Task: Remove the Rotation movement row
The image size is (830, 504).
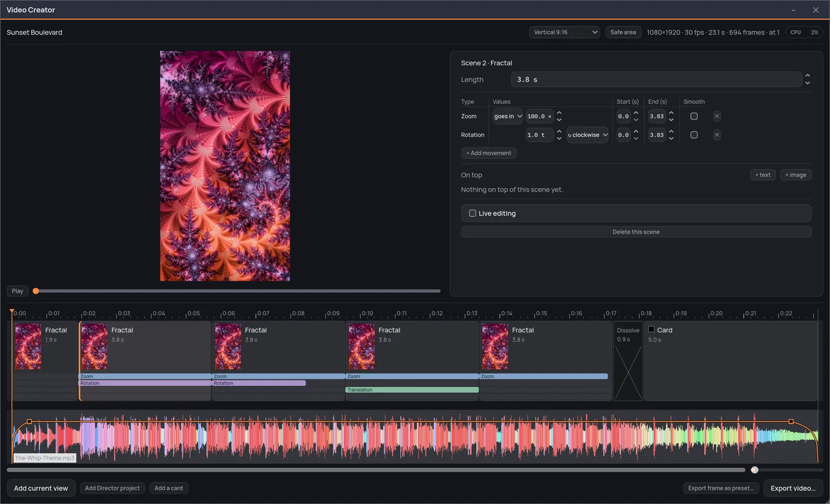Action: tap(717, 135)
